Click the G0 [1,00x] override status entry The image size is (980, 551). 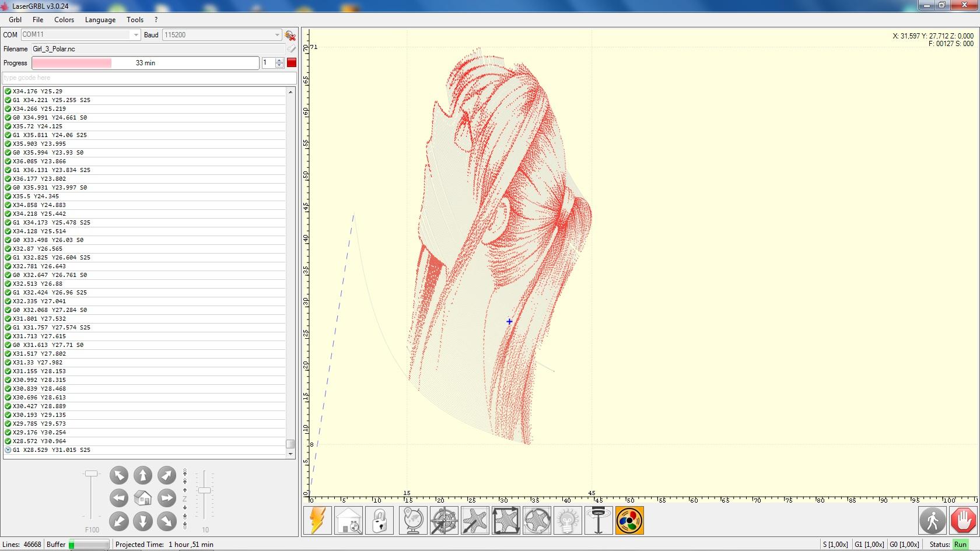(904, 545)
